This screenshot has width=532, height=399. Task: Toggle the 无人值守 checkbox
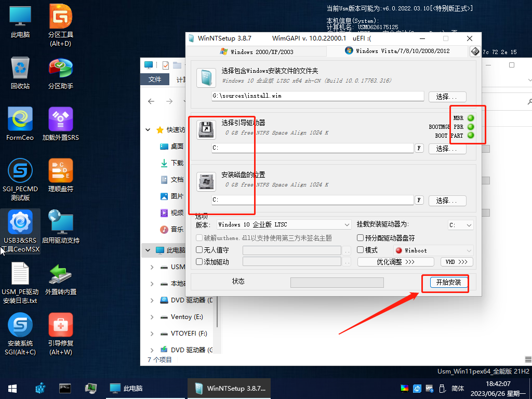pos(199,250)
